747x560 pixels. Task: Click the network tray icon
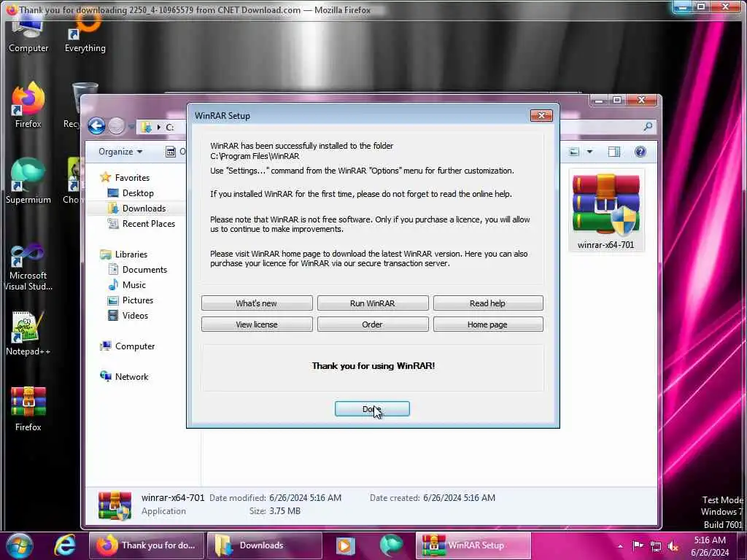pos(656,547)
